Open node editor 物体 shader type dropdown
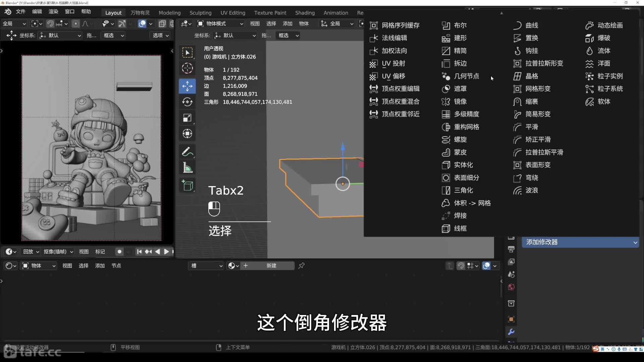The image size is (644, 362). (39, 266)
